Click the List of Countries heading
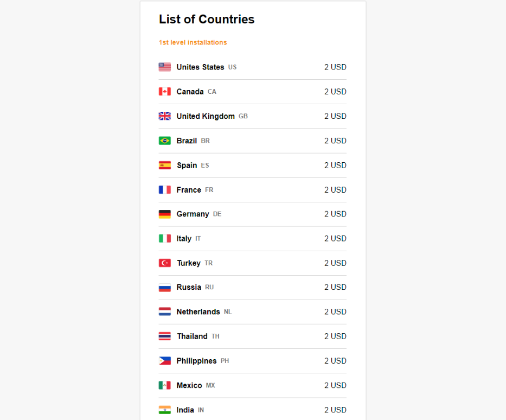 [207, 19]
